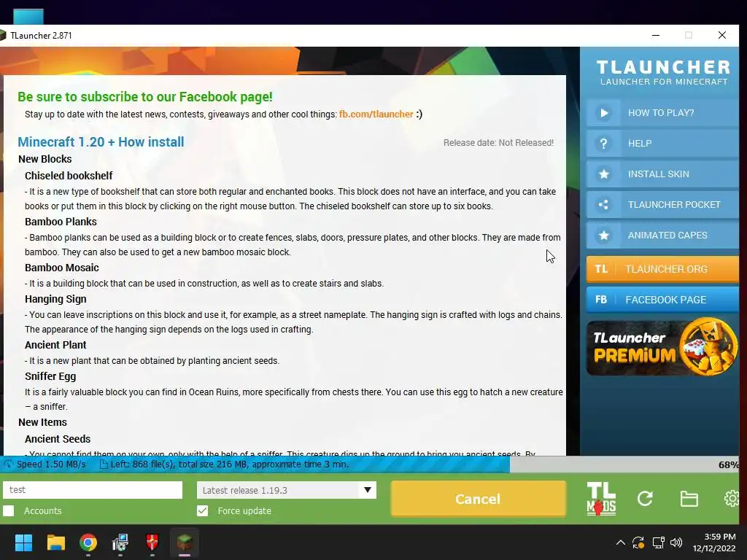Minimize the TLauncher window
Screen dimensions: 747x560
pyautogui.click(x=656, y=35)
